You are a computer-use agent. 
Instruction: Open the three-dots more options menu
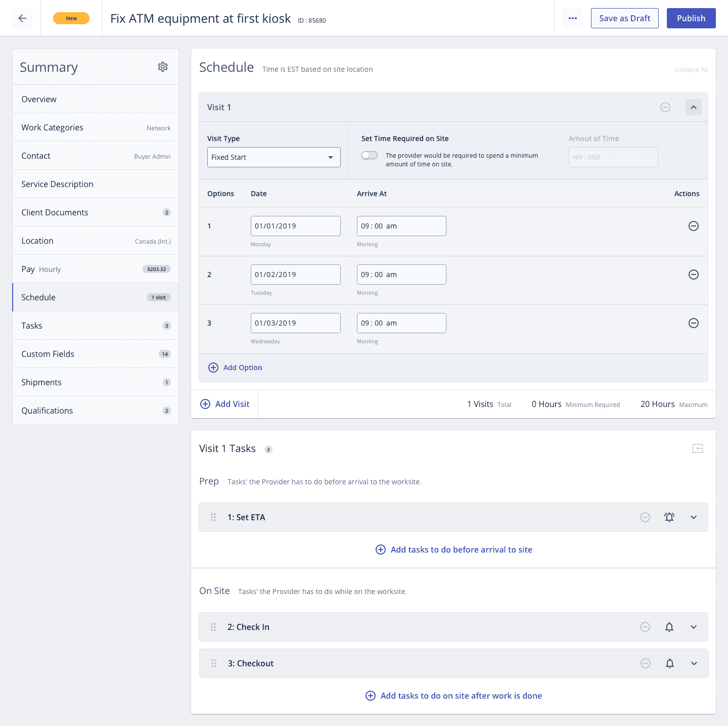(x=573, y=18)
